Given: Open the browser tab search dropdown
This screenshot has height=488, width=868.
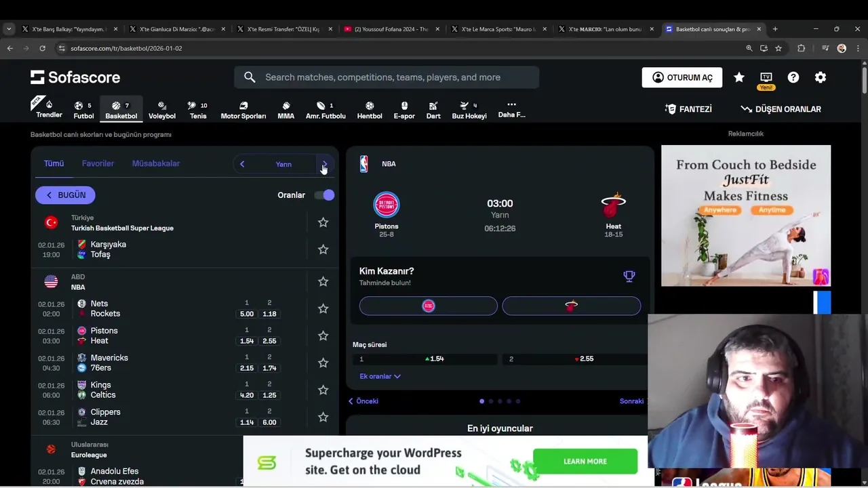Looking at the screenshot, I should (9, 29).
